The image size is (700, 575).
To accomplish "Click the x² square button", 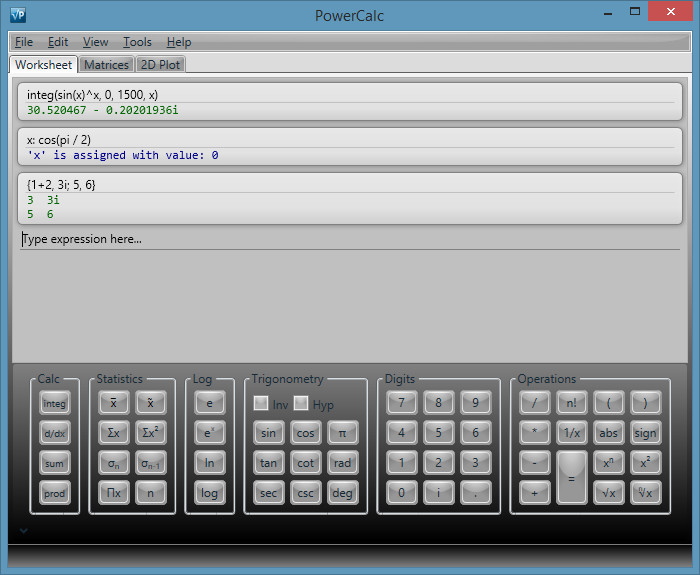I will click(x=646, y=463).
